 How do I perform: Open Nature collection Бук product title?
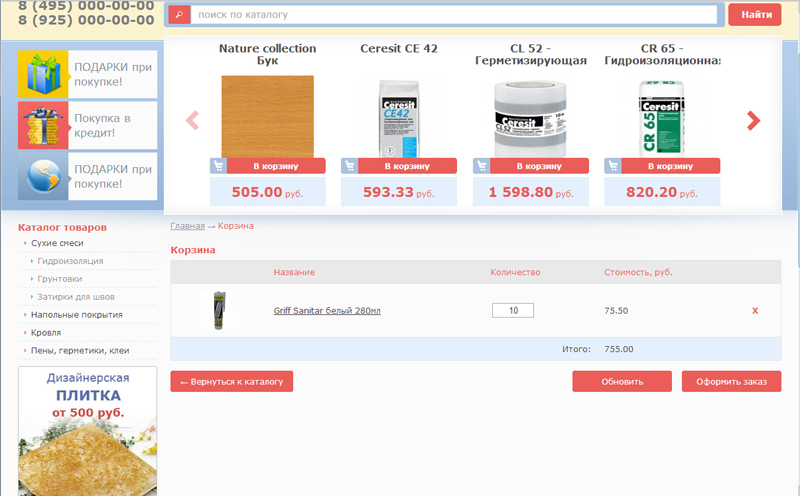coord(267,54)
